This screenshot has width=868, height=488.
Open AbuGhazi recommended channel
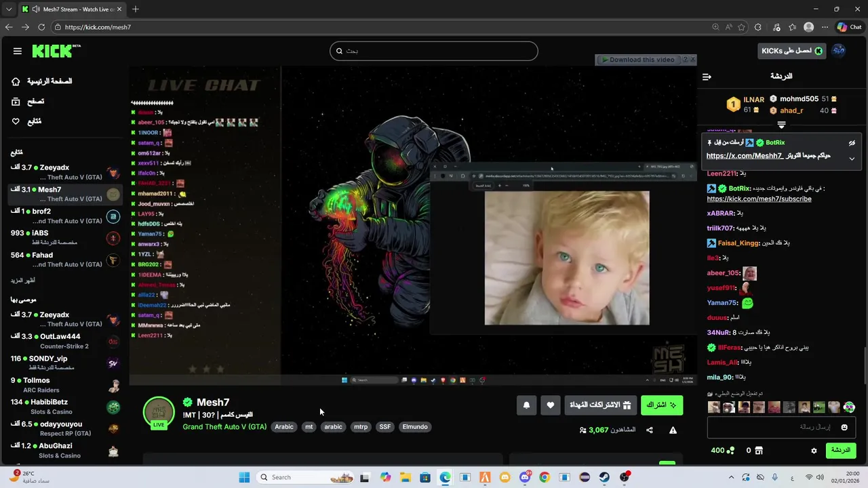[x=65, y=450]
